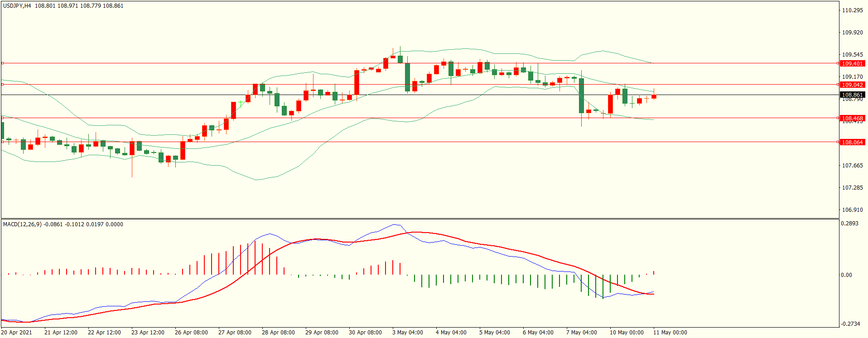
Task: Select the 109.401 horizontal line left handle
Action: coord(2,63)
